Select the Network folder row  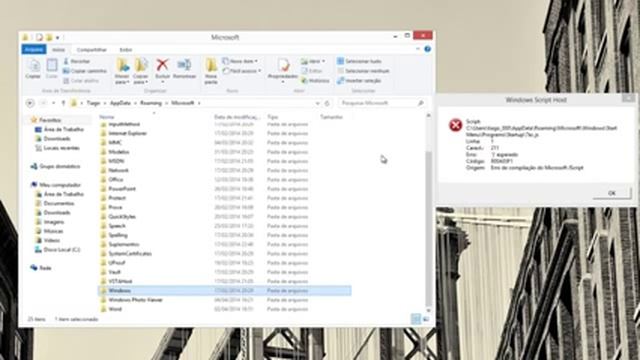(x=224, y=170)
